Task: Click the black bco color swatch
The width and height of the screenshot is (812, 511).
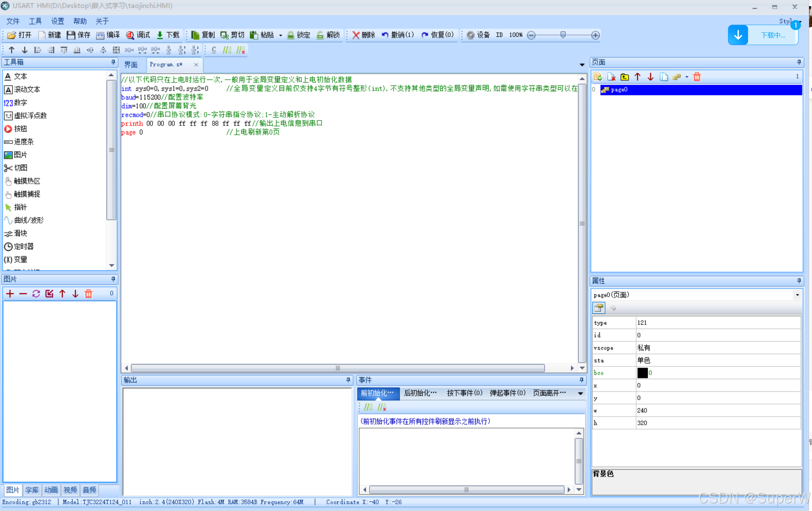Action: (642, 373)
